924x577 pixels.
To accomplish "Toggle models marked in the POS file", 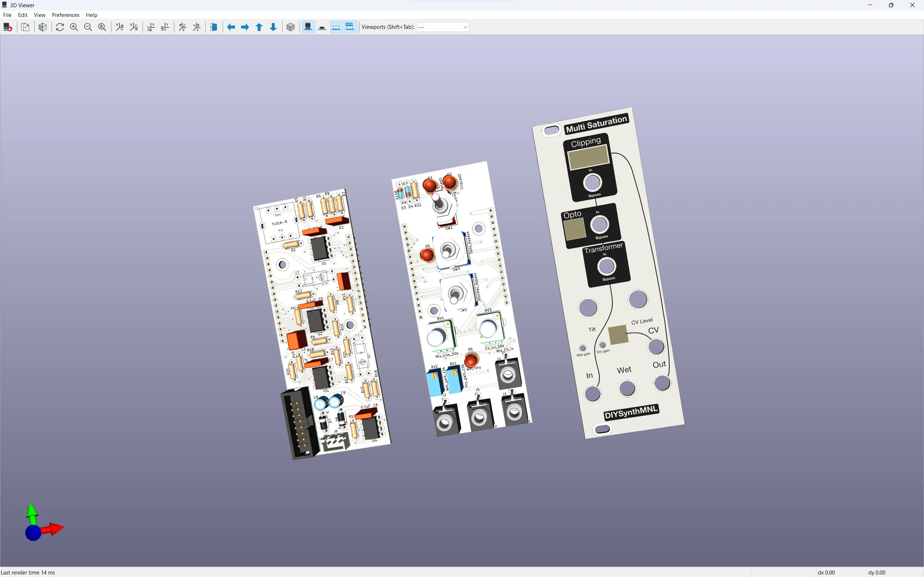I will point(350,27).
